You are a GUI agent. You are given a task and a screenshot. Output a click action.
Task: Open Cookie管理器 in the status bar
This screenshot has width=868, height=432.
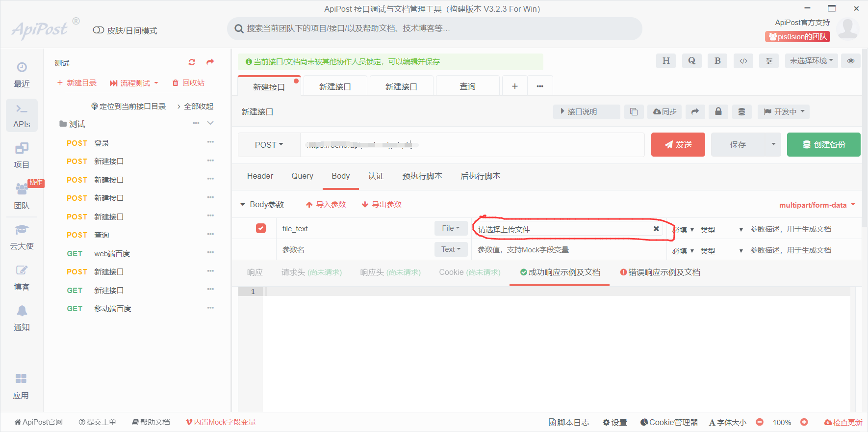pos(669,422)
